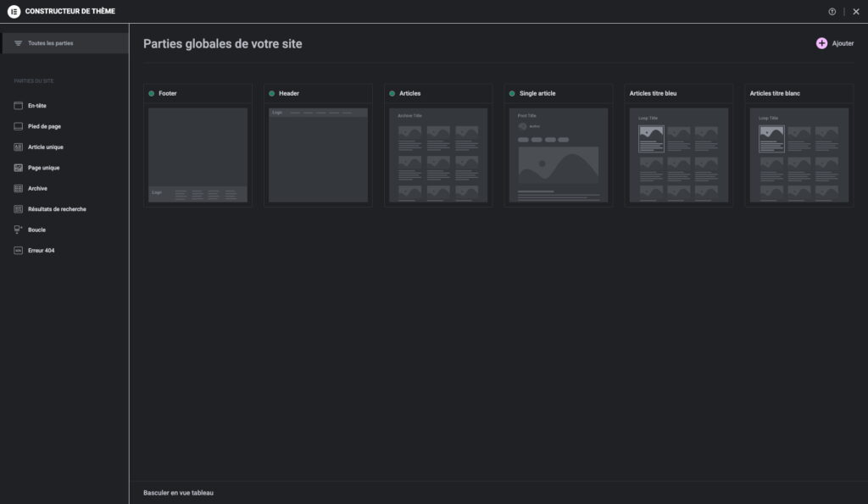Screen dimensions: 868x504
Task: Select Toutes les parties in sidebar
Action: [51, 43]
